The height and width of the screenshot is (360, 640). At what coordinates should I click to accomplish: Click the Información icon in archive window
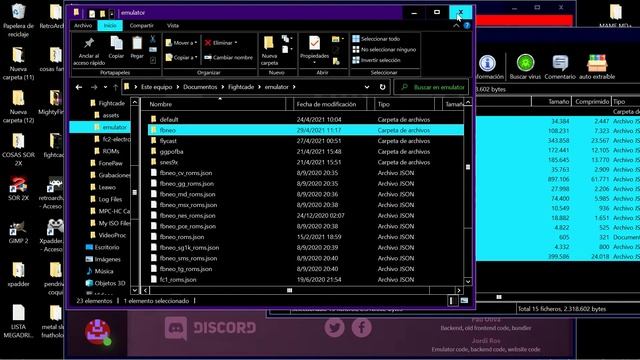(x=487, y=63)
